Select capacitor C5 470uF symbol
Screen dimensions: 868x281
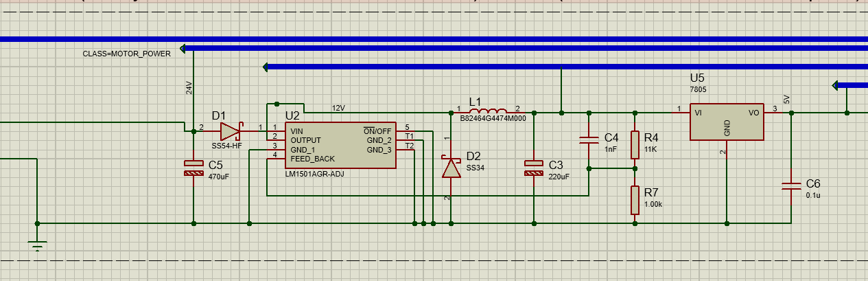coord(193,168)
